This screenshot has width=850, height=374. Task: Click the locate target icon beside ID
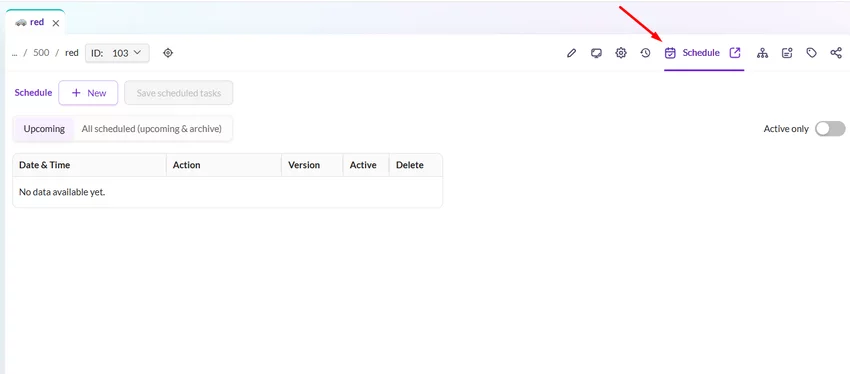click(168, 53)
